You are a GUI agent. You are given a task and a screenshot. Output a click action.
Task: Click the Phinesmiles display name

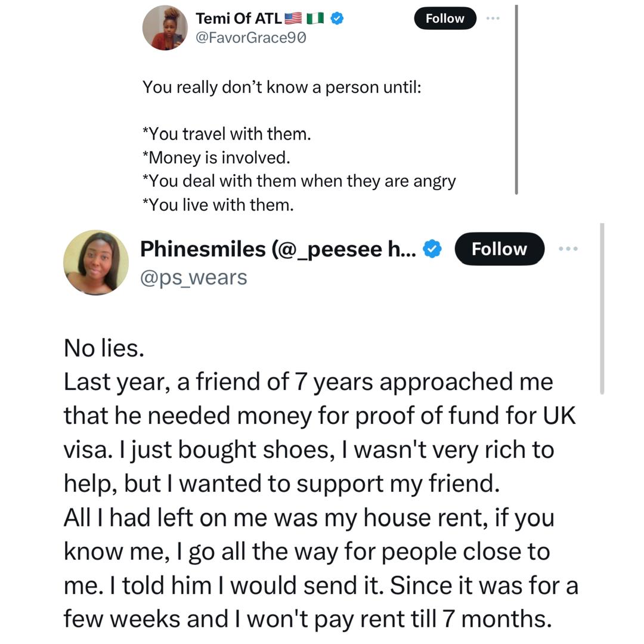click(278, 249)
